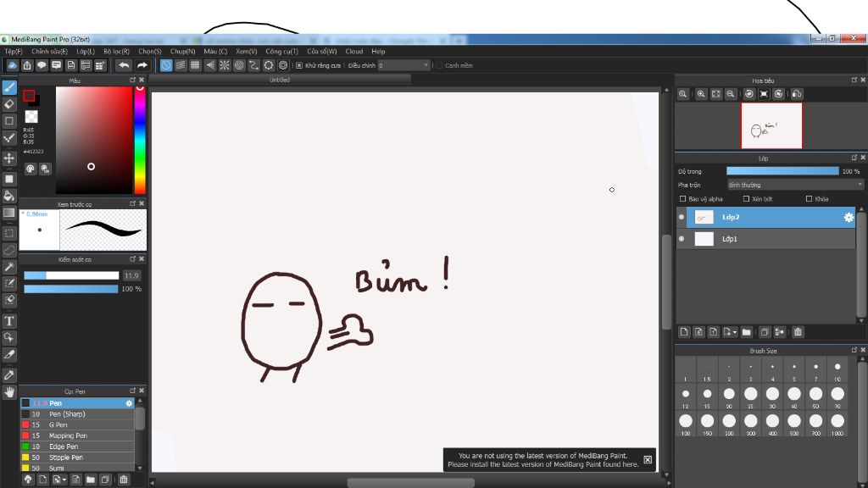This screenshot has height=488, width=868.
Task: Select the Eraser tool
Action: pos(9,104)
